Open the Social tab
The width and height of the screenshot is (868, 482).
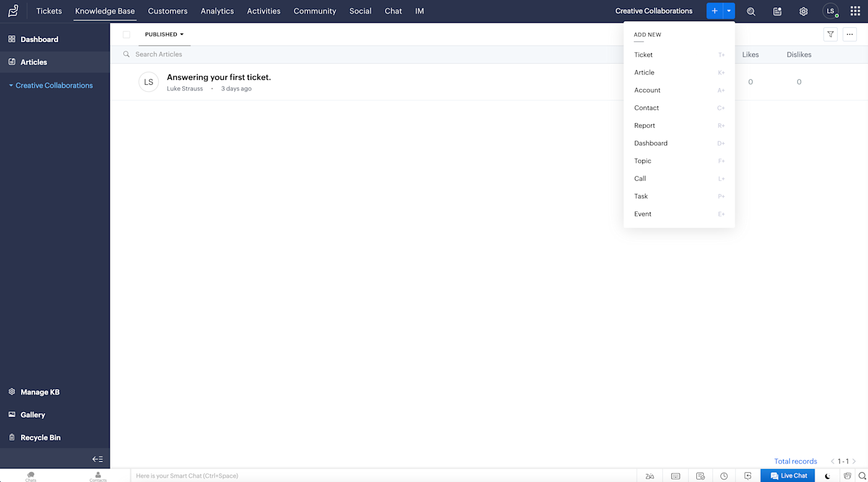coord(360,11)
